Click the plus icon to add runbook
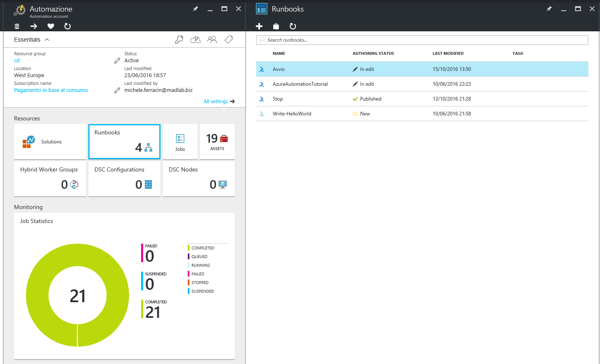 point(259,26)
